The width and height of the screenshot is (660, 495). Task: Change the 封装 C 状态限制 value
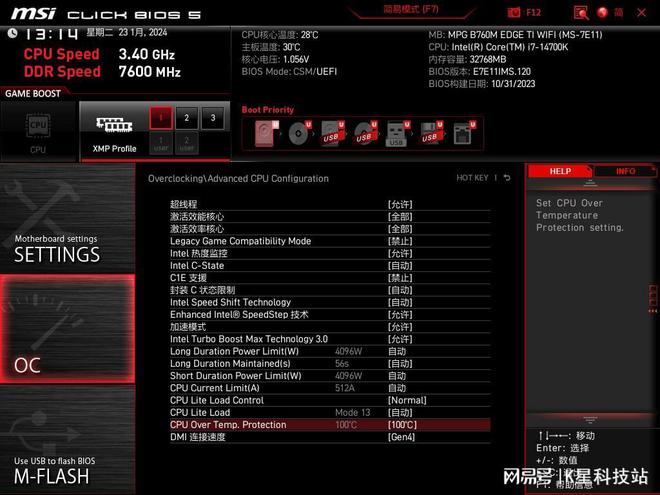coord(400,290)
